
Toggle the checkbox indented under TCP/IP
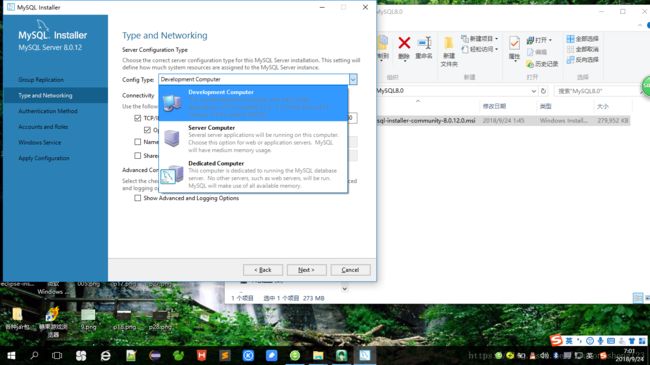[x=147, y=130]
